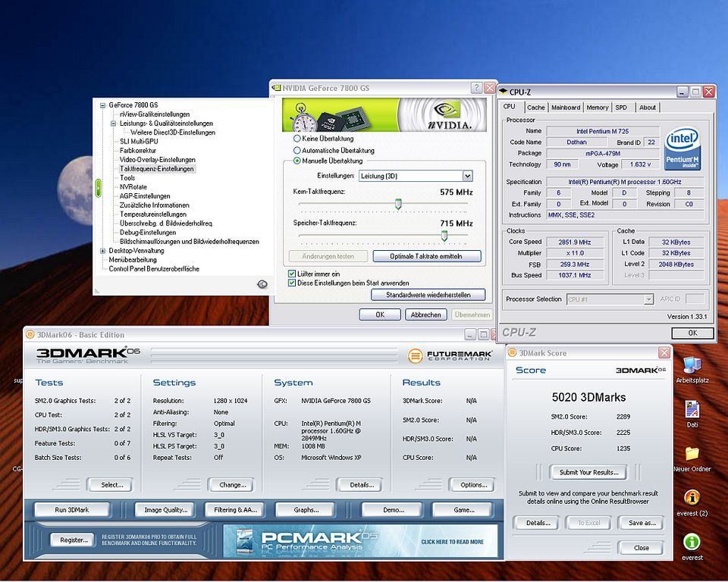Click the round arrow icon below NVIDIA tree

tap(262, 284)
